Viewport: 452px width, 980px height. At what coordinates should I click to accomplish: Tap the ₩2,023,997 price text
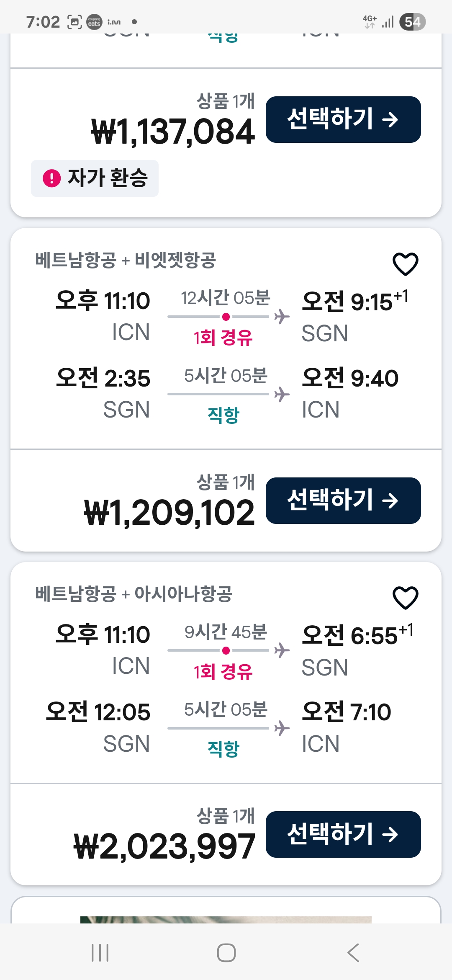[164, 846]
